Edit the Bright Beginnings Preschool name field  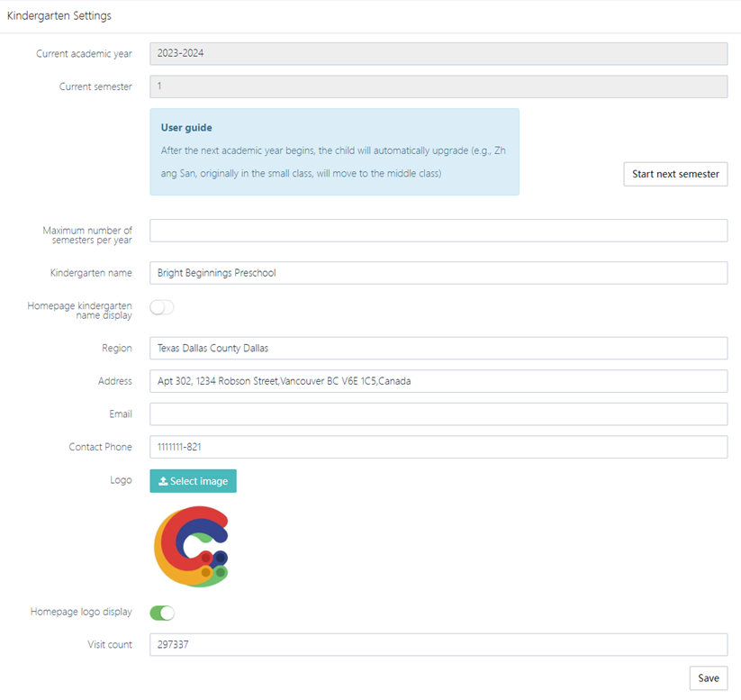438,273
